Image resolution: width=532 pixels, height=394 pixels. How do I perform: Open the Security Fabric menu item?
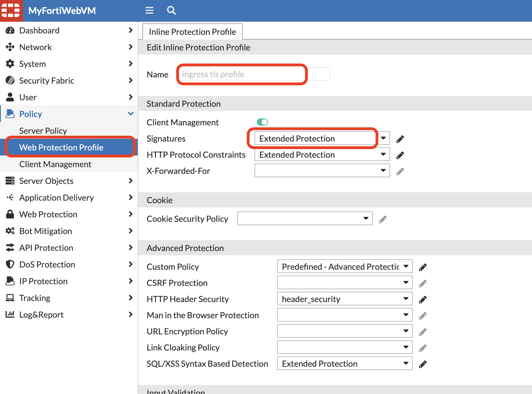coord(69,81)
